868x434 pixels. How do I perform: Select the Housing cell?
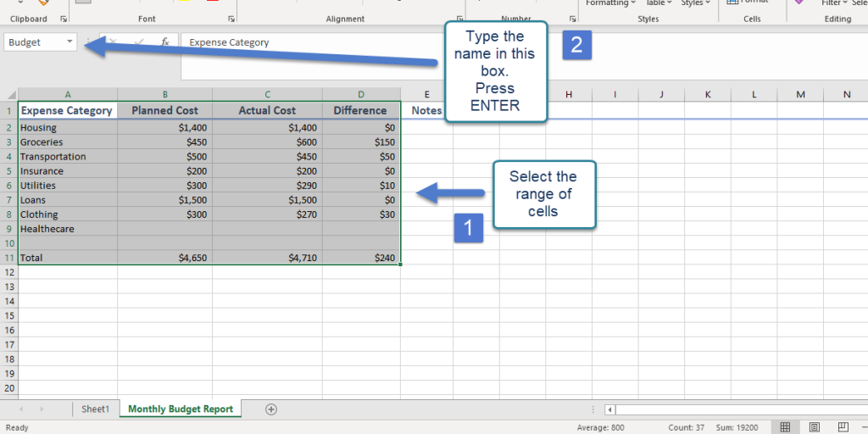[68, 127]
